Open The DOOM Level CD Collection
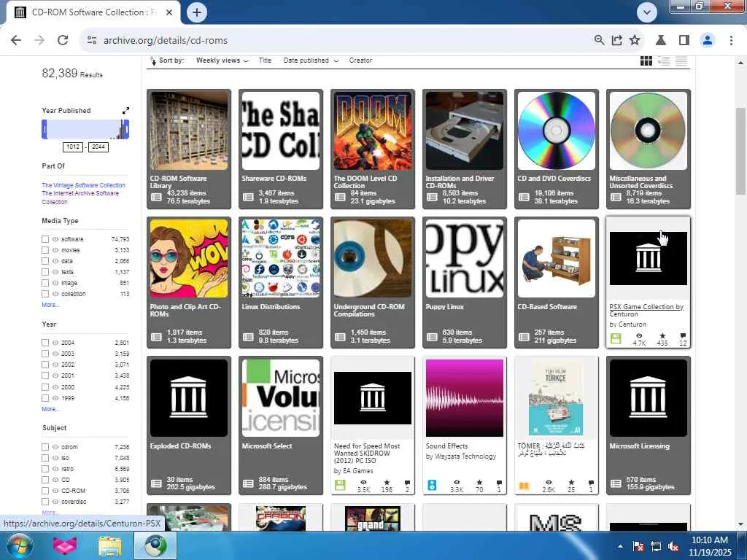 [x=373, y=149]
